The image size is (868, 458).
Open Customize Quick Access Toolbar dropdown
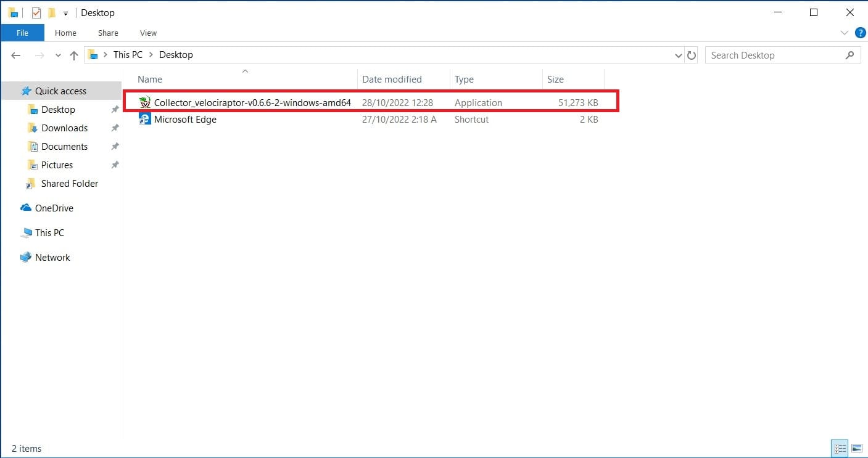(x=65, y=13)
